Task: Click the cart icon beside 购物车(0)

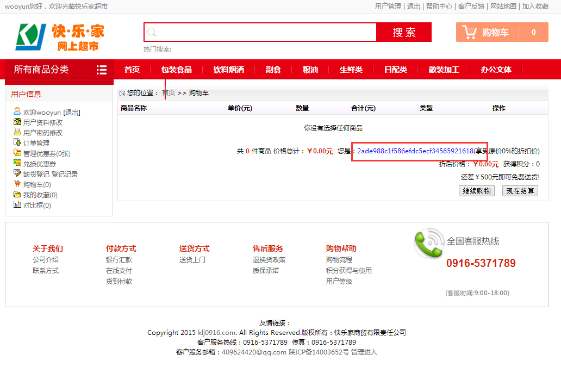Action: pos(17,184)
